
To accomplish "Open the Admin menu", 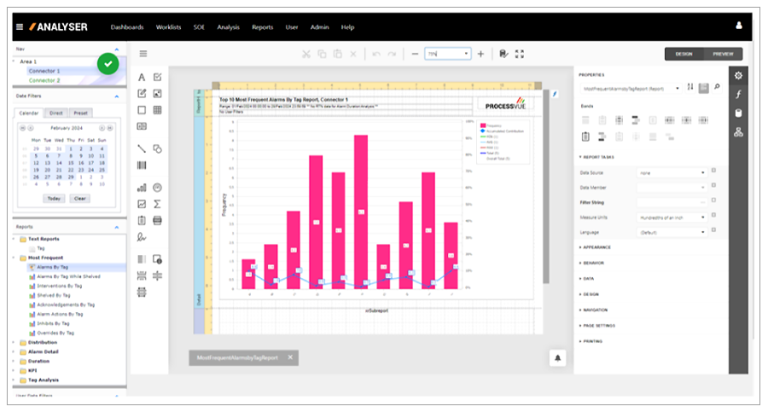I will (319, 27).
